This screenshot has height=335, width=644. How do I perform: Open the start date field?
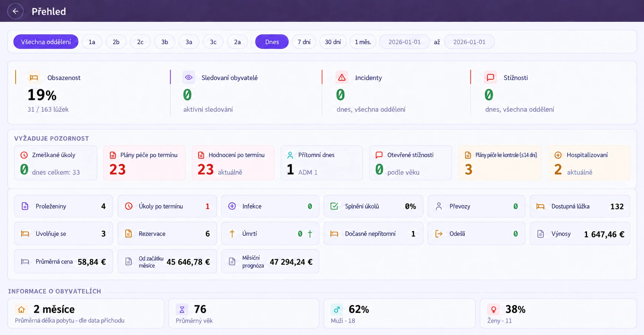(x=405, y=42)
